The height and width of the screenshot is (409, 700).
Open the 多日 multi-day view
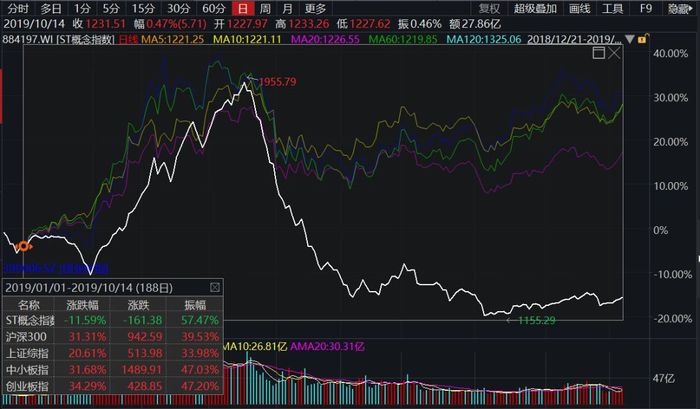point(51,8)
